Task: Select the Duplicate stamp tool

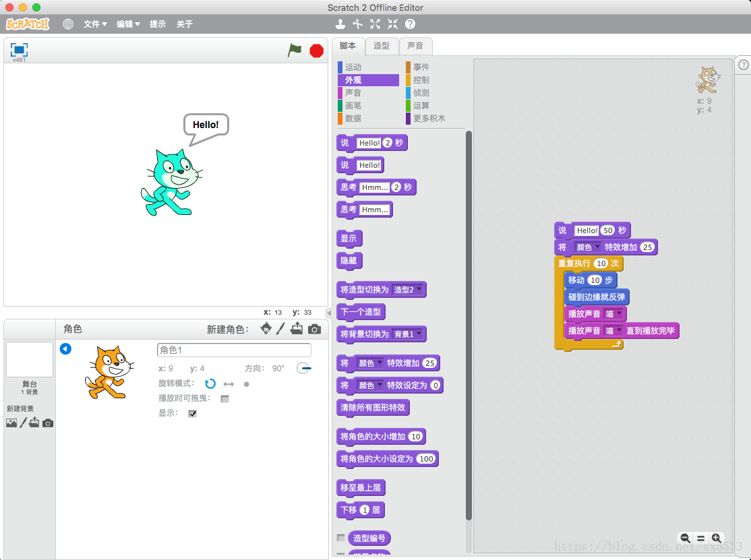Action: (x=340, y=24)
